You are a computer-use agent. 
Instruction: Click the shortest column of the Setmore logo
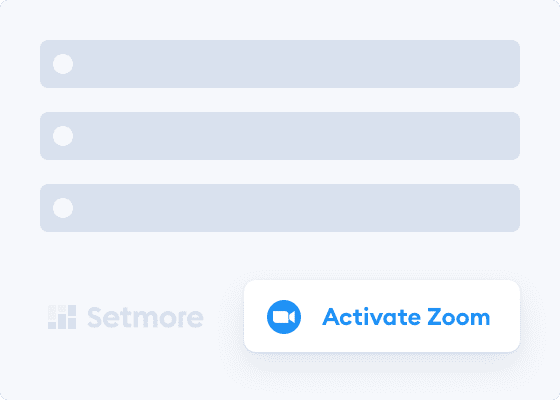[x=52, y=325]
